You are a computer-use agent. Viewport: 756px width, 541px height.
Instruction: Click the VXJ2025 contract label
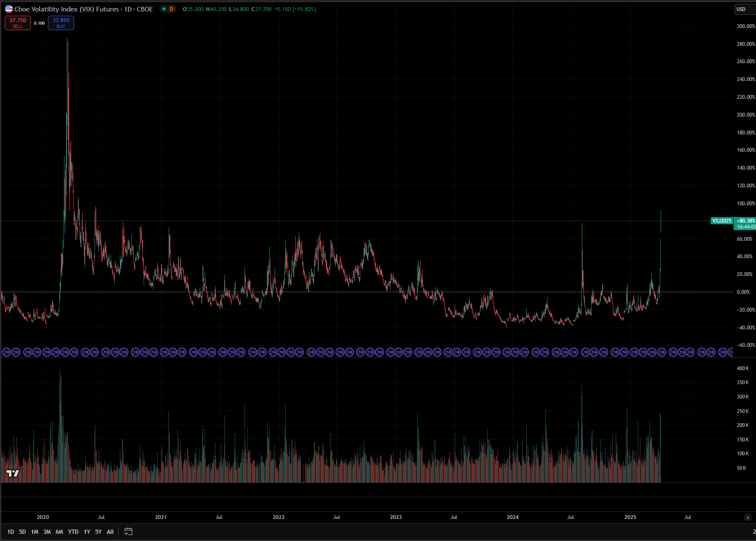pos(722,221)
